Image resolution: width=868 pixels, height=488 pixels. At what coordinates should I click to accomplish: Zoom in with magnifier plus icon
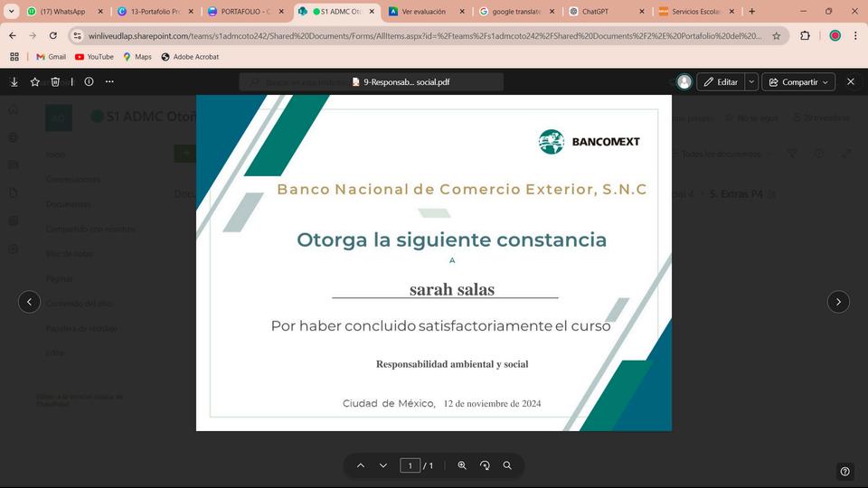[x=462, y=465]
